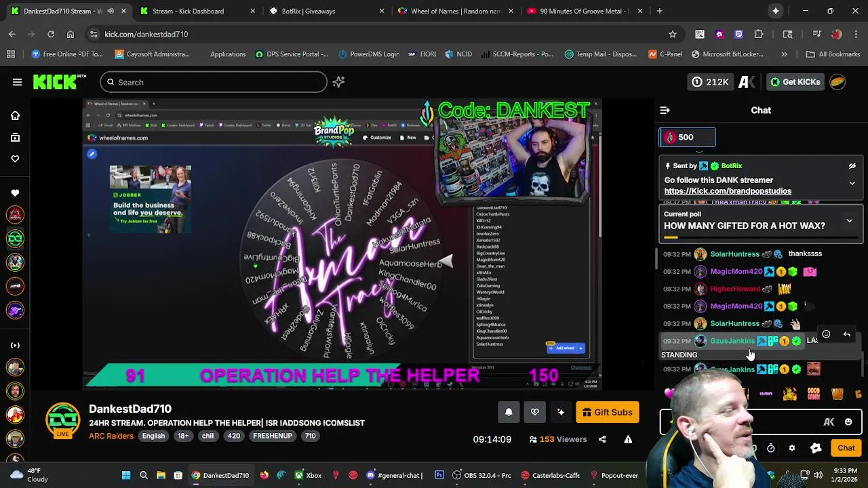This screenshot has width=868, height=488.
Task: Switch to 90 Minutes Of Groove Metal tab
Action: (x=585, y=11)
